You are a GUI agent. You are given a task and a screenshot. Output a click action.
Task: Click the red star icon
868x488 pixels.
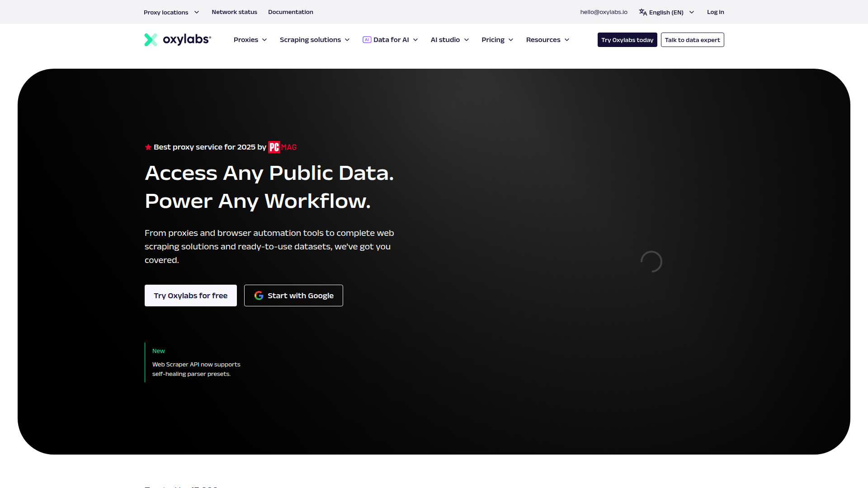pos(148,147)
